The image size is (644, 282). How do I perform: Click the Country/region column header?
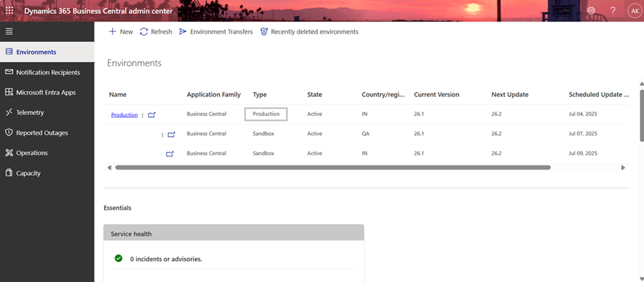[383, 94]
